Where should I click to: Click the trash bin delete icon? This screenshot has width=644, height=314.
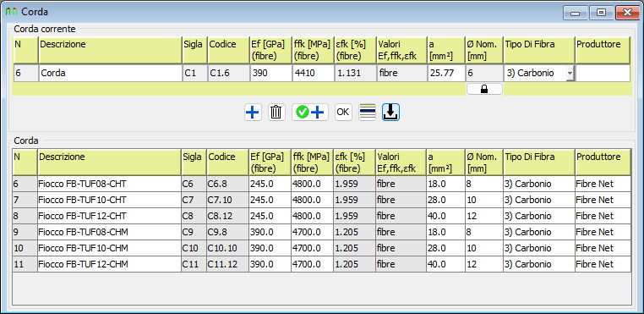277,112
